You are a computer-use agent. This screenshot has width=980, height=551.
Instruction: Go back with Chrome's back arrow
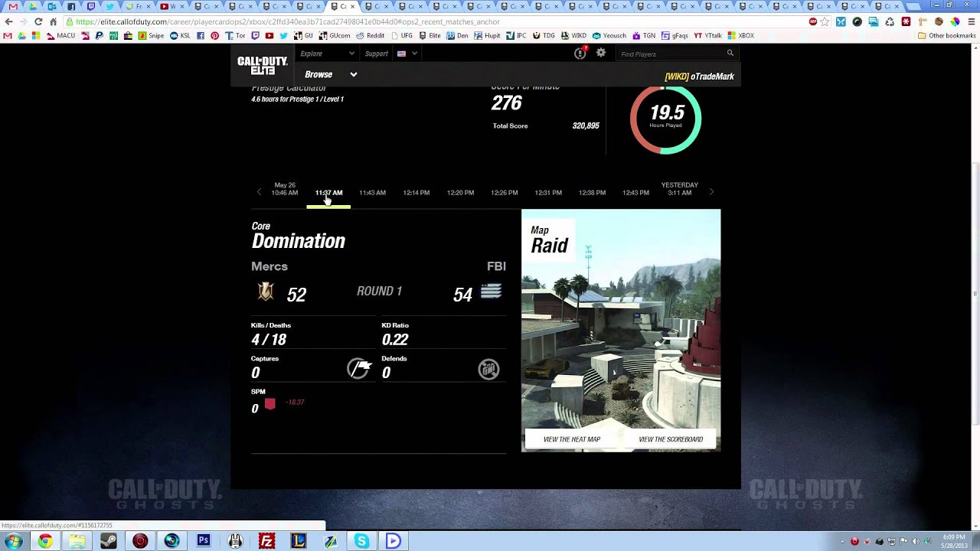coord(9,21)
